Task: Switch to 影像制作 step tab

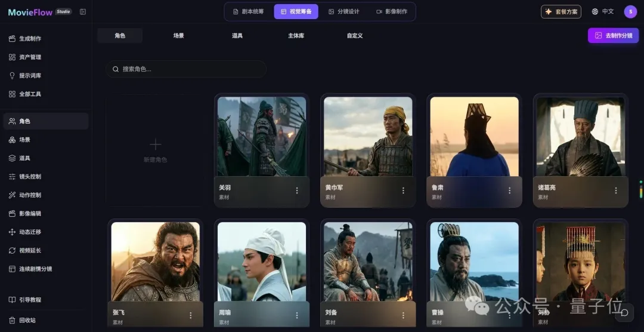Action: (x=392, y=11)
